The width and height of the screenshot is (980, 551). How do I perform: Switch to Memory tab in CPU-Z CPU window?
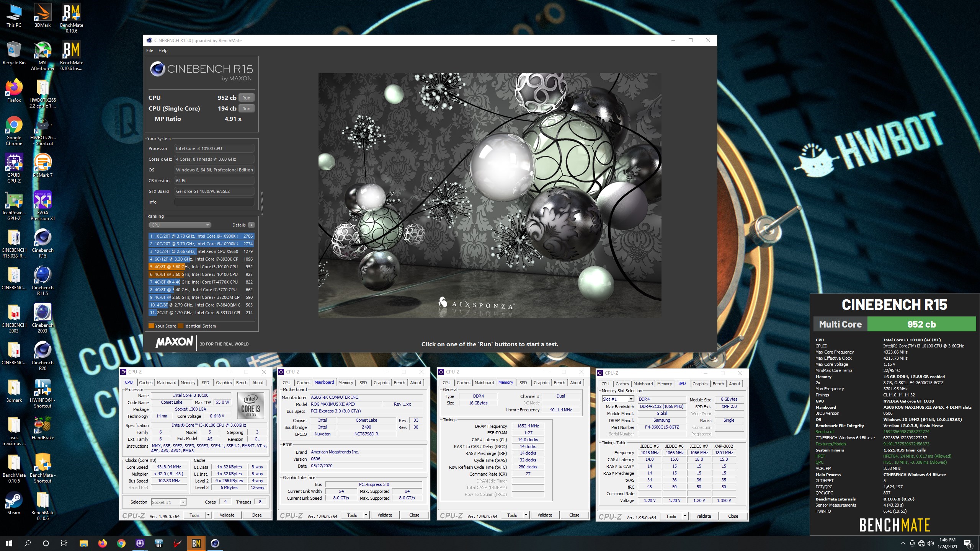(x=188, y=383)
